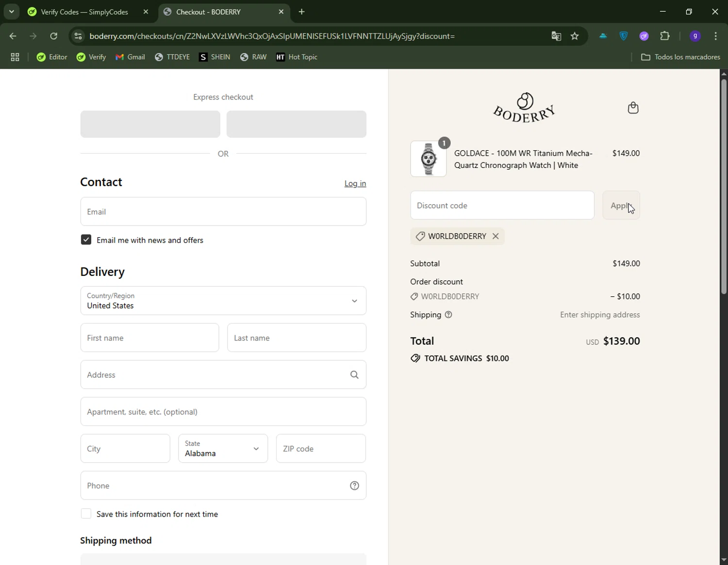Reload the checkout page
Screen dimensions: 728x565
point(54,36)
